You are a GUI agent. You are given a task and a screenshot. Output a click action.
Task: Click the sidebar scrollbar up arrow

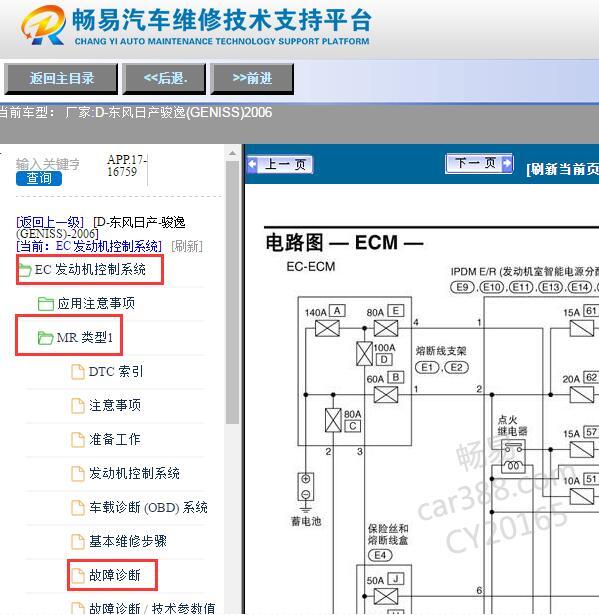point(233,153)
